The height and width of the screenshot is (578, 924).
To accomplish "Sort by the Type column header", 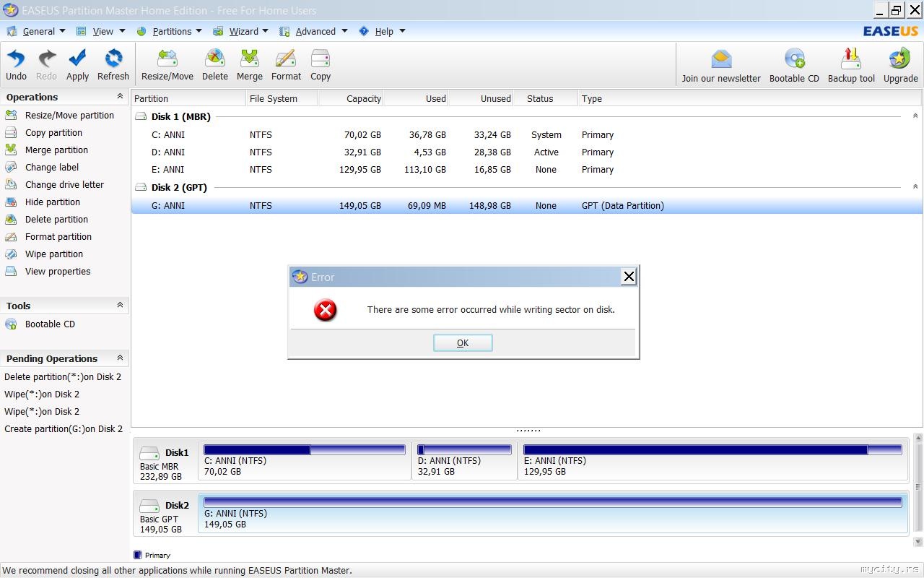I will tap(749, 99).
